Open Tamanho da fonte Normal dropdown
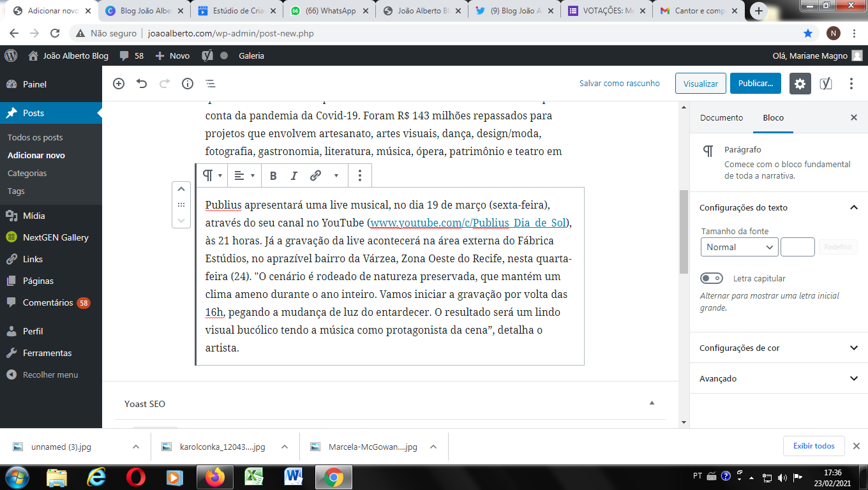Image resolution: width=868 pixels, height=490 pixels. coord(739,247)
